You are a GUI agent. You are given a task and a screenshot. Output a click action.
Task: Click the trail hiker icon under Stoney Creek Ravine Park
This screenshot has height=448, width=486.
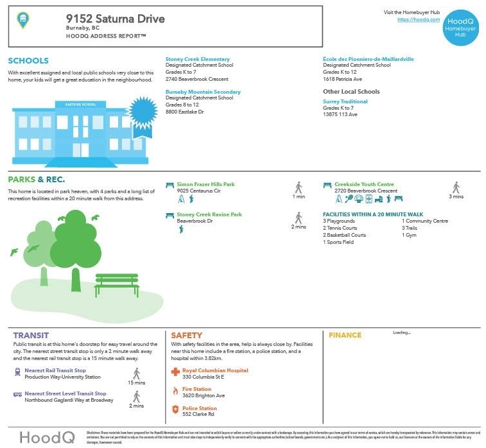point(181,229)
